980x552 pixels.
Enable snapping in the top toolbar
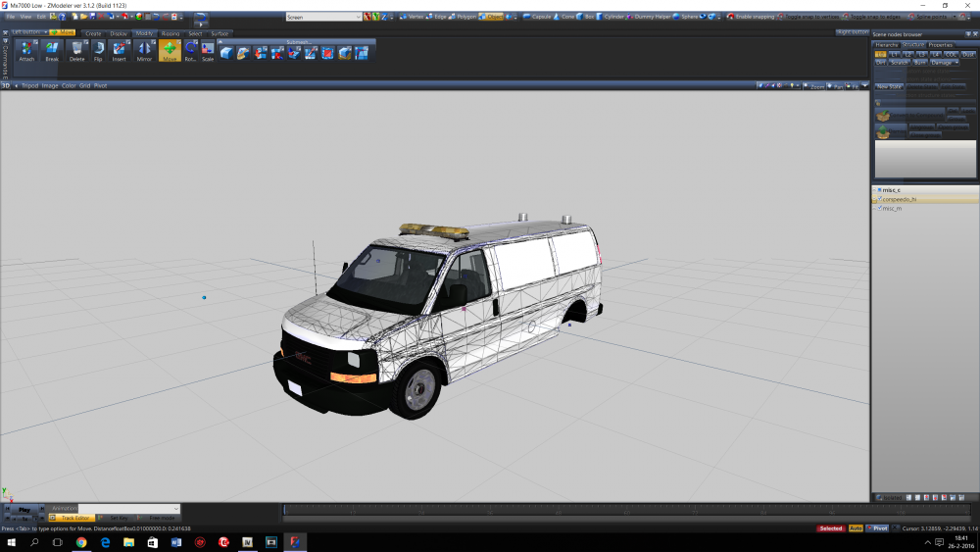[x=749, y=17]
